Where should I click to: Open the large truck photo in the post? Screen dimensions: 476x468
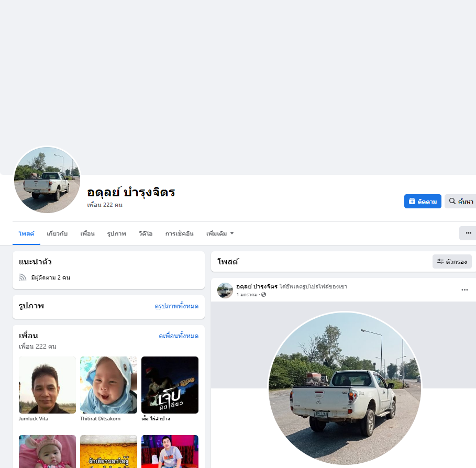click(x=345, y=388)
